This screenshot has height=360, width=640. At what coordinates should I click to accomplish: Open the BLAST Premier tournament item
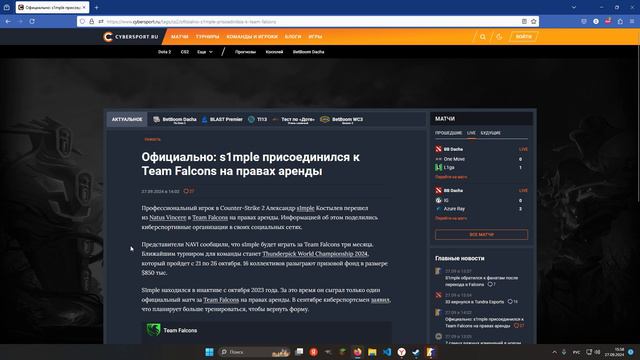point(222,120)
